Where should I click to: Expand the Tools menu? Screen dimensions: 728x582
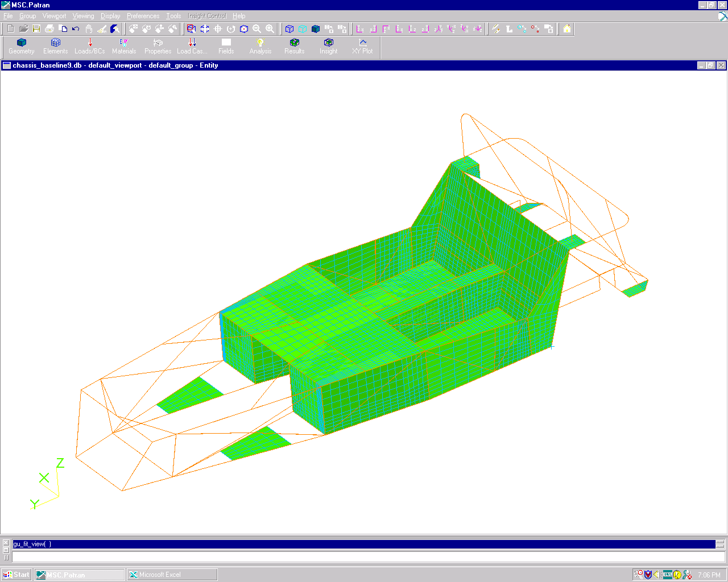click(173, 16)
